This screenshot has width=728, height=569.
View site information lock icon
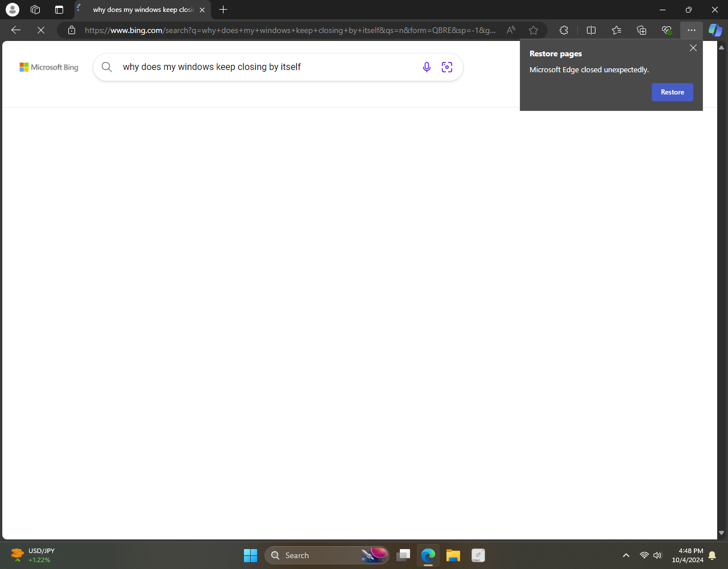point(71,30)
